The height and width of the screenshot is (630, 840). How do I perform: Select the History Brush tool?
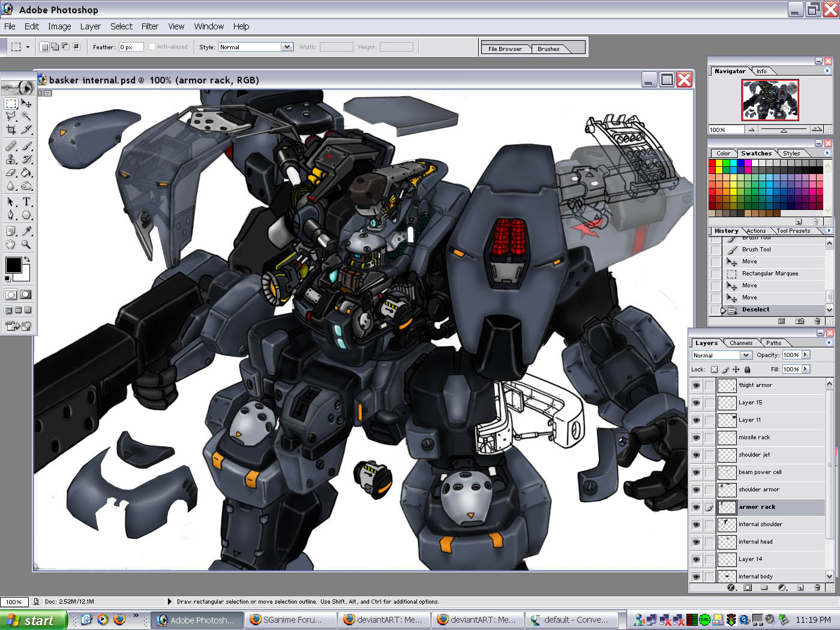point(26,159)
